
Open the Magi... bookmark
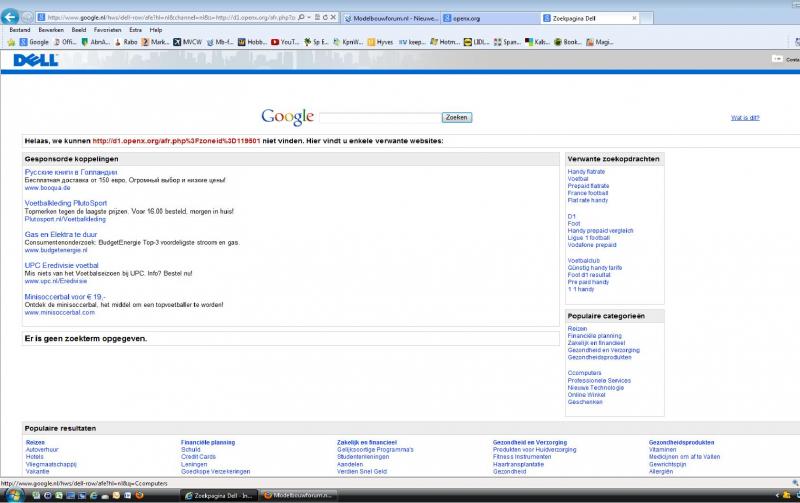[x=599, y=42]
